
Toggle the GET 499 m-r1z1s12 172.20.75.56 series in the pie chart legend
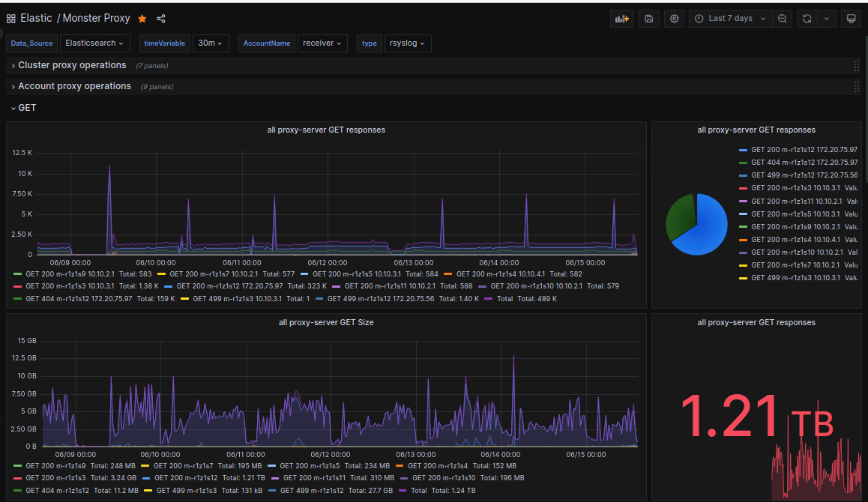[x=804, y=175]
